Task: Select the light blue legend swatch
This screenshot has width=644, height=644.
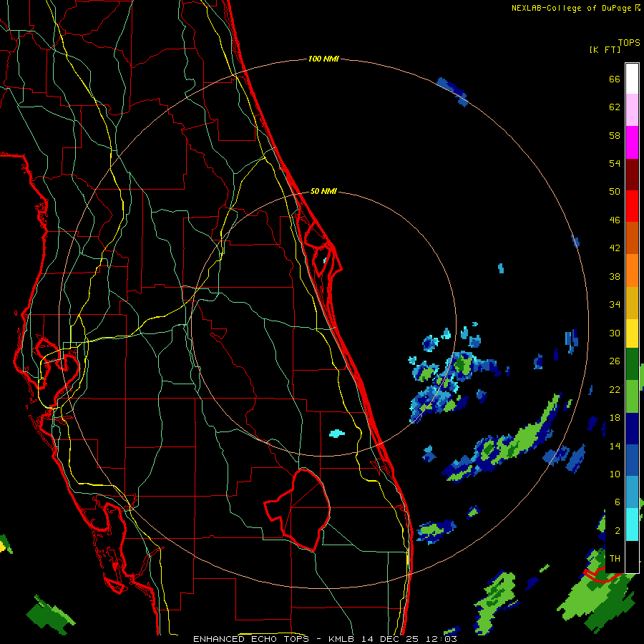Action: click(x=632, y=492)
